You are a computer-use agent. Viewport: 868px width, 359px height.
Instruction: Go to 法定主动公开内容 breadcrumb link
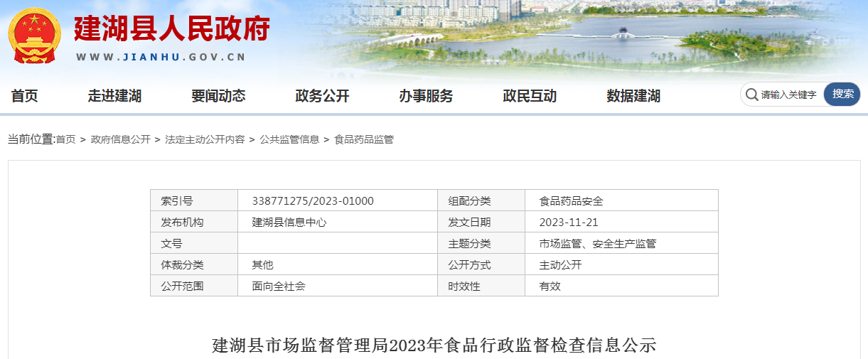205,139
